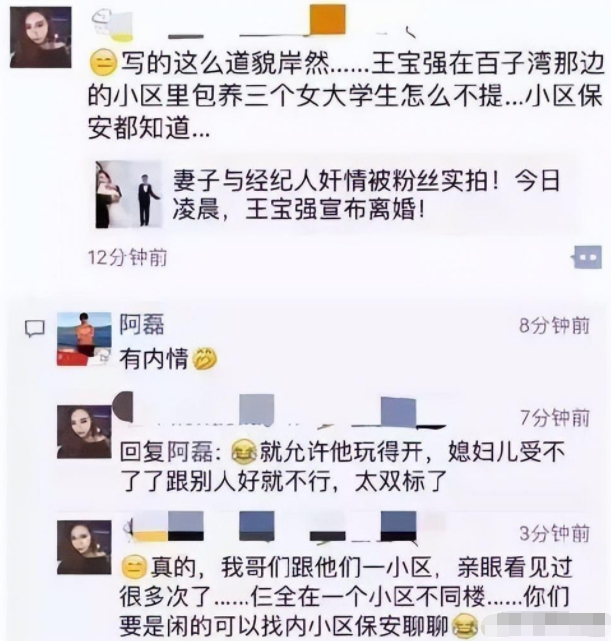The width and height of the screenshot is (611, 641).
Task: Tap the expressionless emoji starting the post
Action: click(x=103, y=64)
